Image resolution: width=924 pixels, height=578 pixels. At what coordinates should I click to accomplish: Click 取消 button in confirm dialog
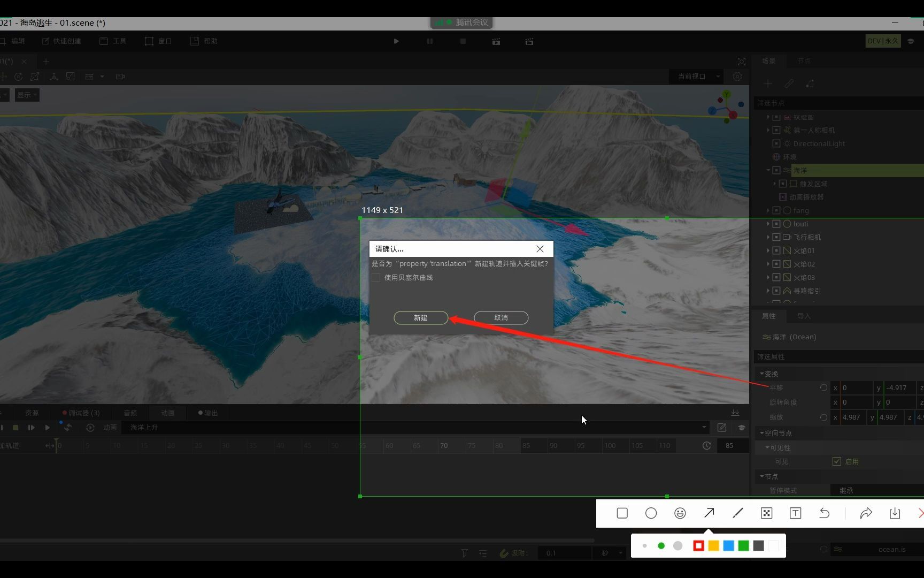click(x=501, y=318)
